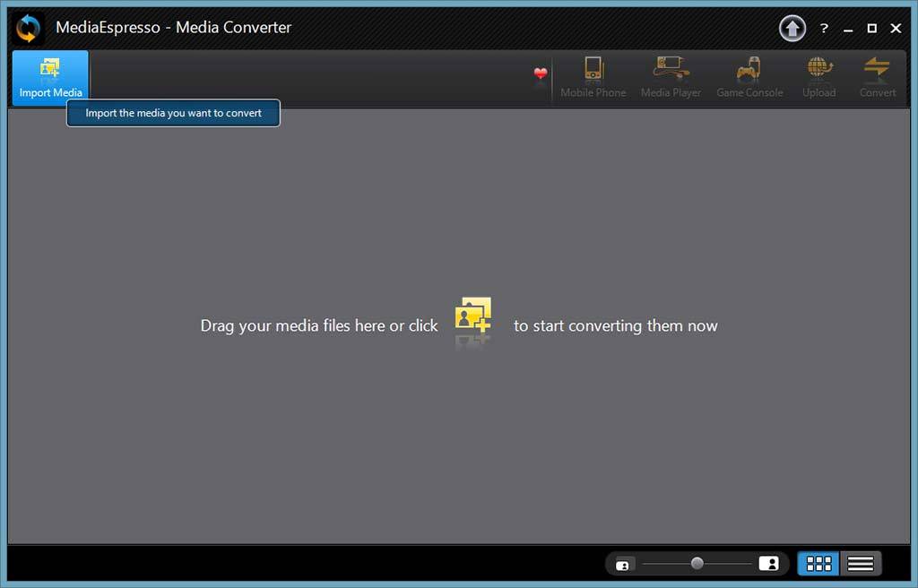Image resolution: width=918 pixels, height=588 pixels.
Task: Click the large thumbnail size icon
Action: click(768, 564)
